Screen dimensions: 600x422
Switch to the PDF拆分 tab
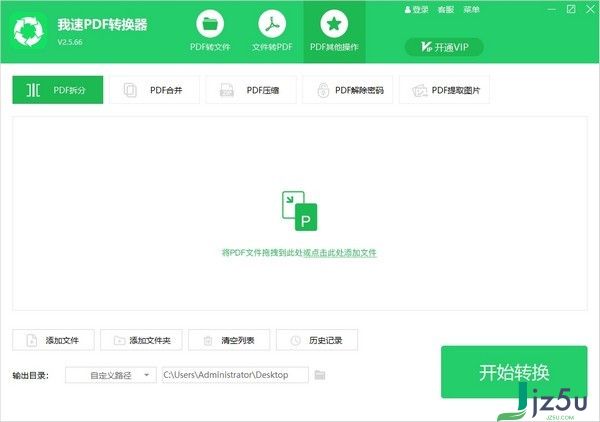[x=57, y=90]
